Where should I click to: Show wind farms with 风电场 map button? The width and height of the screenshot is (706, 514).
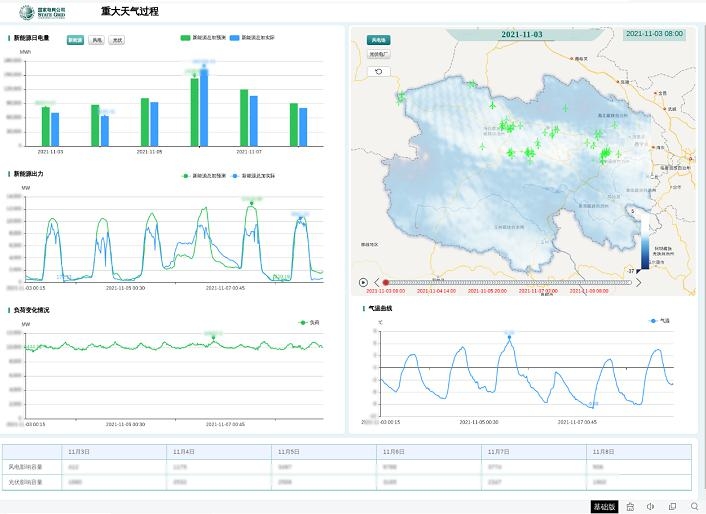pyautogui.click(x=379, y=40)
